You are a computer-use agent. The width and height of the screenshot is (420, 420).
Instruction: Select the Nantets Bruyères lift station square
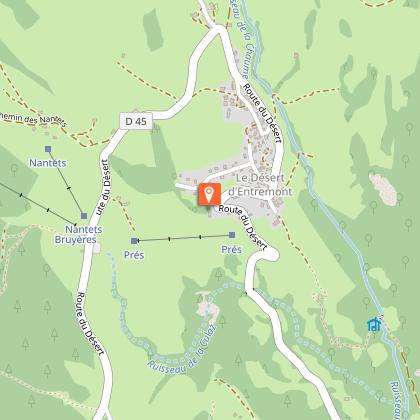[84, 216]
